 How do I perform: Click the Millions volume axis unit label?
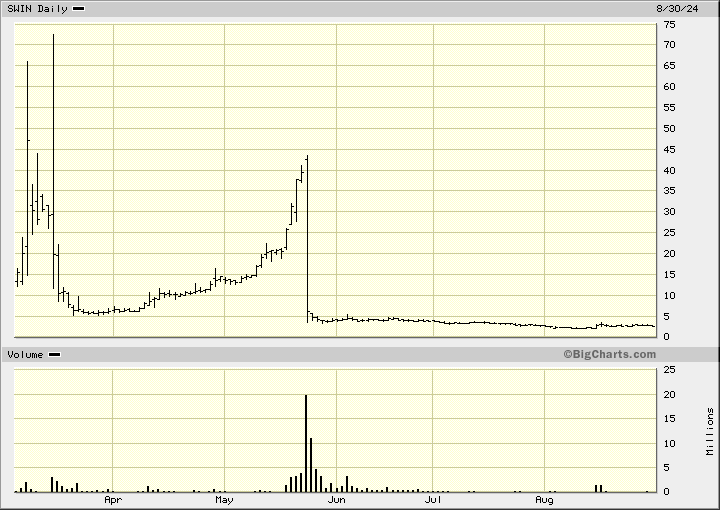point(710,432)
